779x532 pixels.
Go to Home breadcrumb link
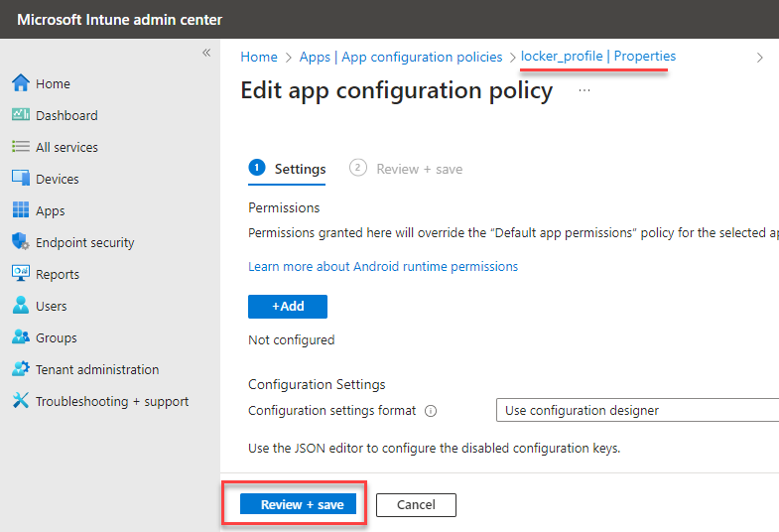[259, 58]
